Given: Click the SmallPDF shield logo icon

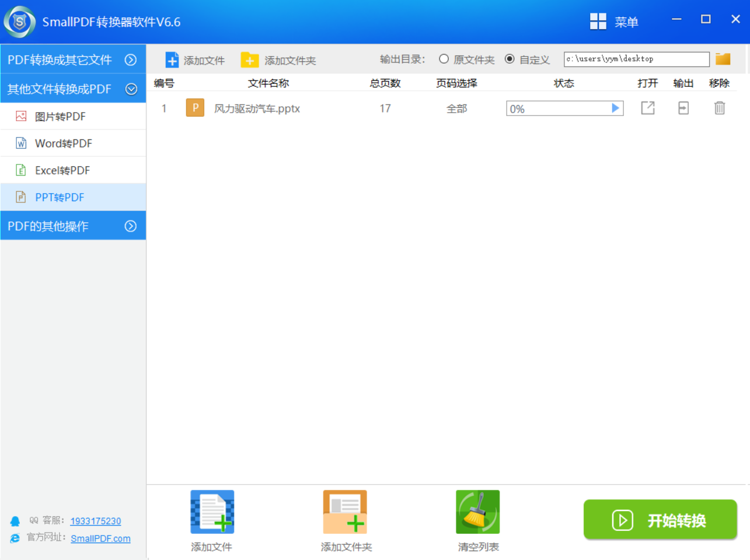Looking at the screenshot, I should [19, 22].
